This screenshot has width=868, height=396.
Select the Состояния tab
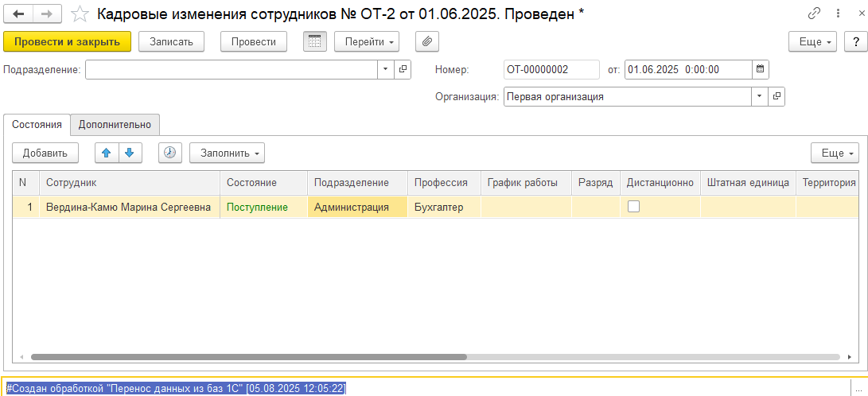pos(37,124)
